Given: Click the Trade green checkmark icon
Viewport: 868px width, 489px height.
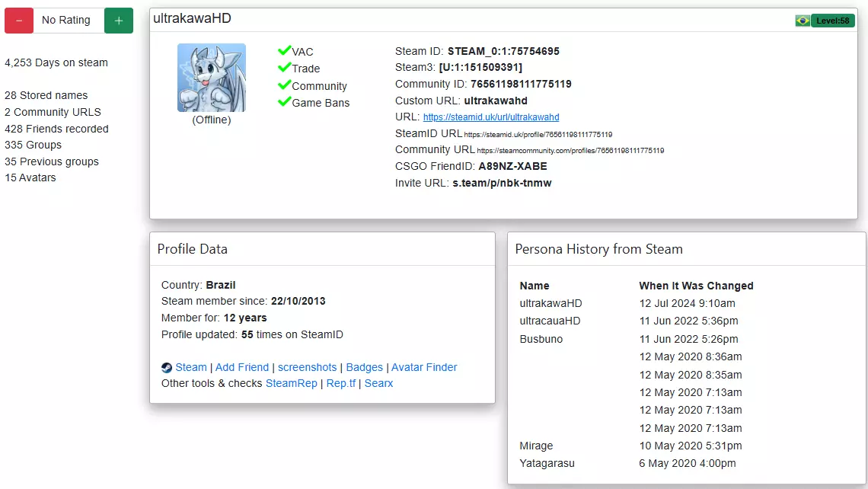Looking at the screenshot, I should coord(284,68).
